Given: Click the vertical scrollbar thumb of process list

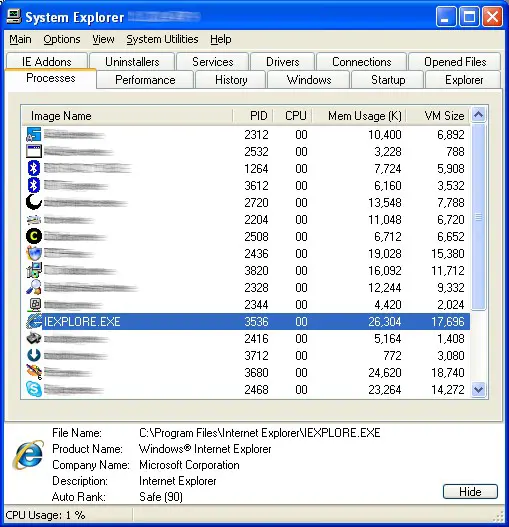Looking at the screenshot, I should click(478, 217).
